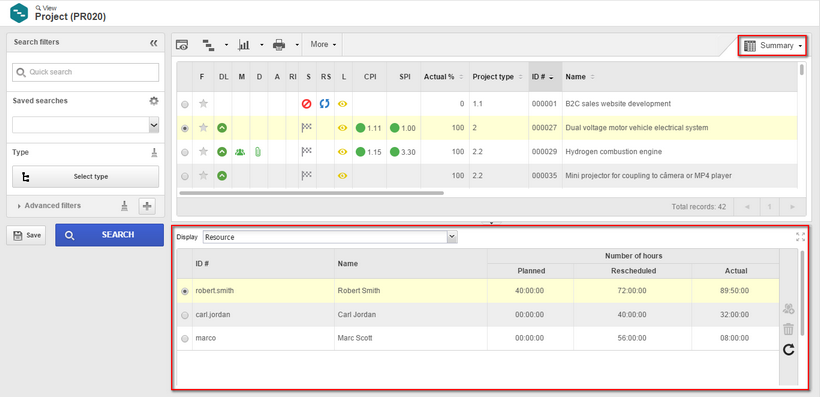Viewport: 820px width, 397px height.
Task: Collapse the Search filters panel
Action: coord(153,43)
